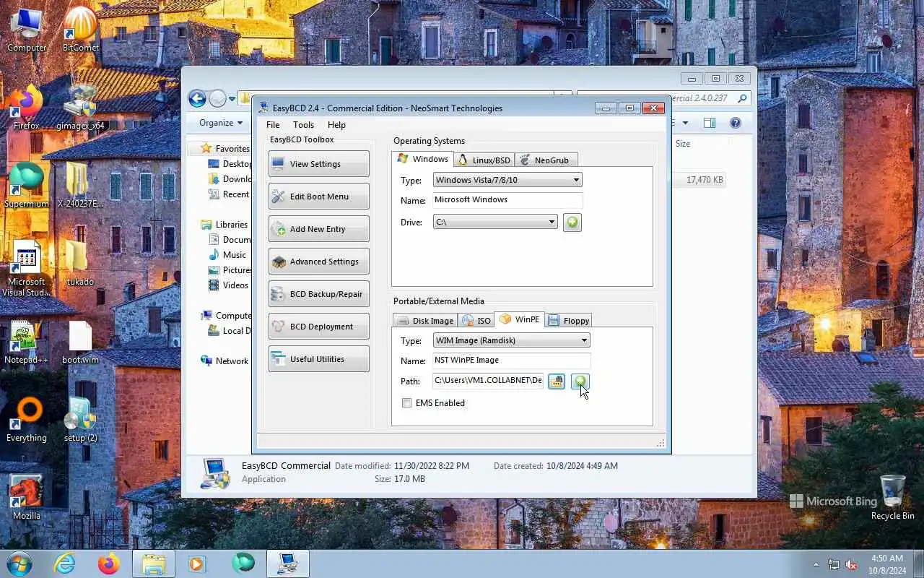This screenshot has width=924, height=578.
Task: Select the Supermium desktop shortcut
Action: pyautogui.click(x=27, y=186)
